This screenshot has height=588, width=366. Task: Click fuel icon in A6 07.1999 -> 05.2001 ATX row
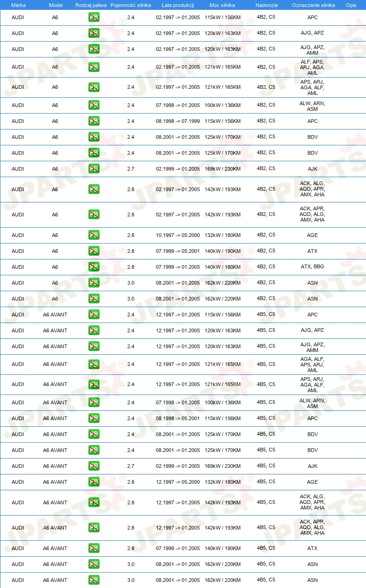pos(94,251)
